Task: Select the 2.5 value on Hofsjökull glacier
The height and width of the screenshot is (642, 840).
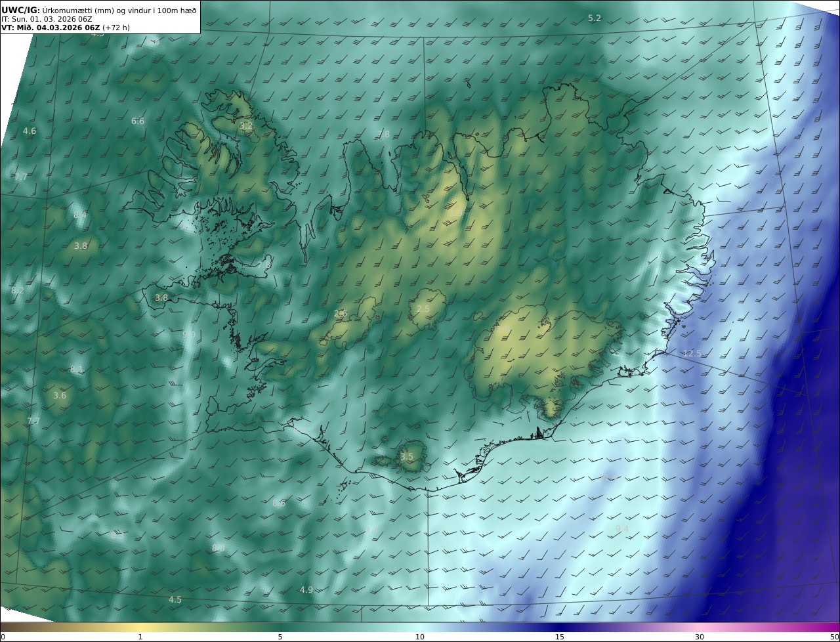Action: [423, 309]
